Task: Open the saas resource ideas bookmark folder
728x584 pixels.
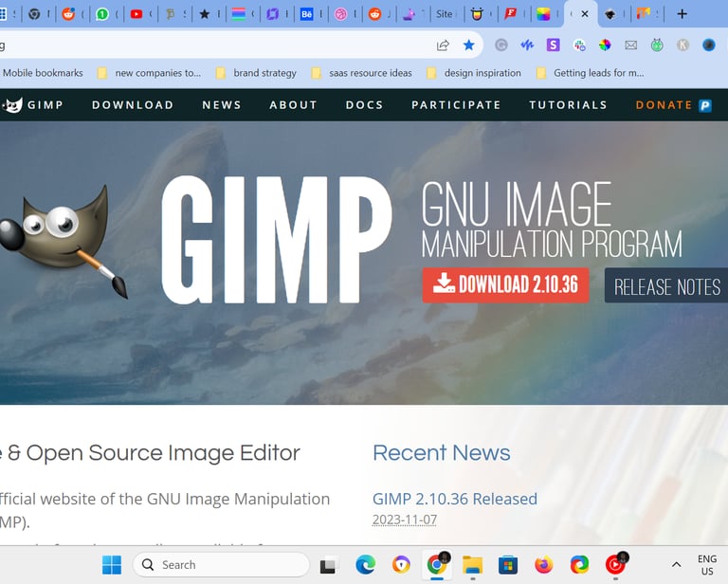Action: point(362,73)
